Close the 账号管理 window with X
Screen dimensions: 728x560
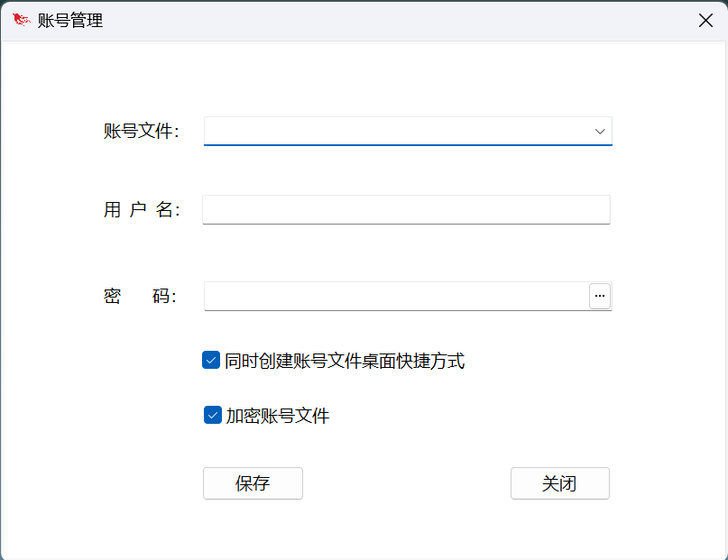coord(705,20)
